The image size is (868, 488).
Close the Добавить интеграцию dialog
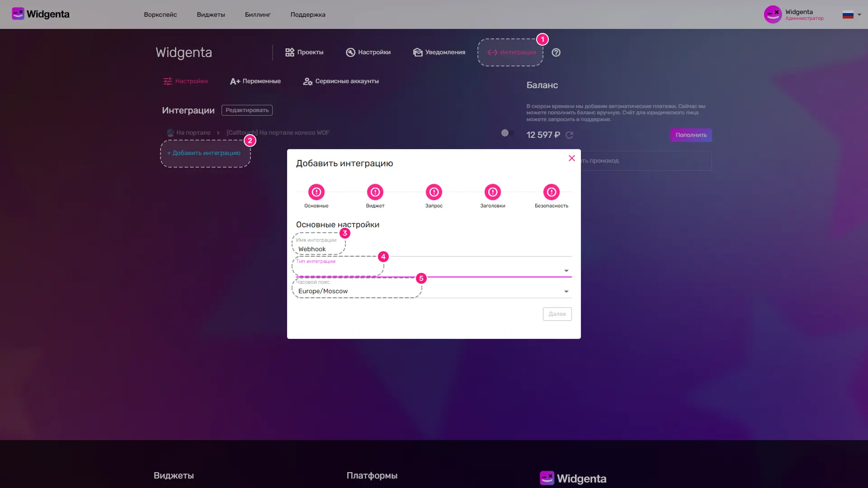click(572, 158)
